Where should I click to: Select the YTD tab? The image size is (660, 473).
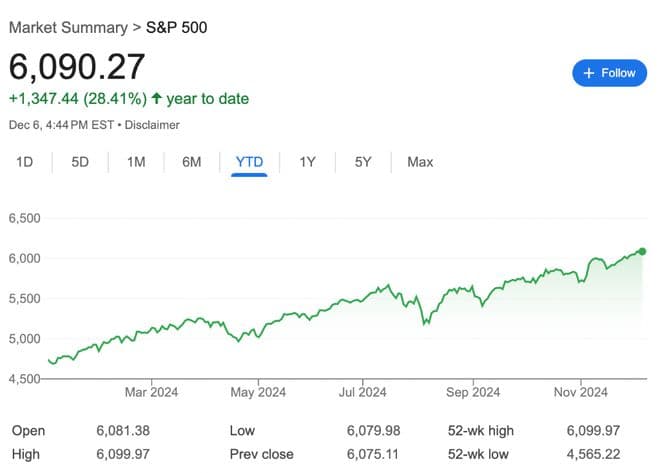tap(249, 161)
